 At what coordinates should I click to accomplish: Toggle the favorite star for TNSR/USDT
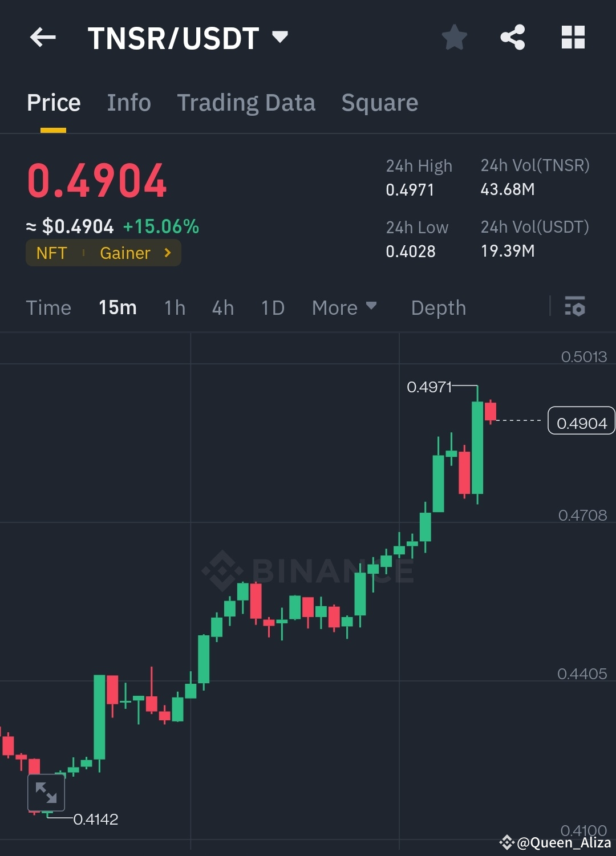(454, 37)
